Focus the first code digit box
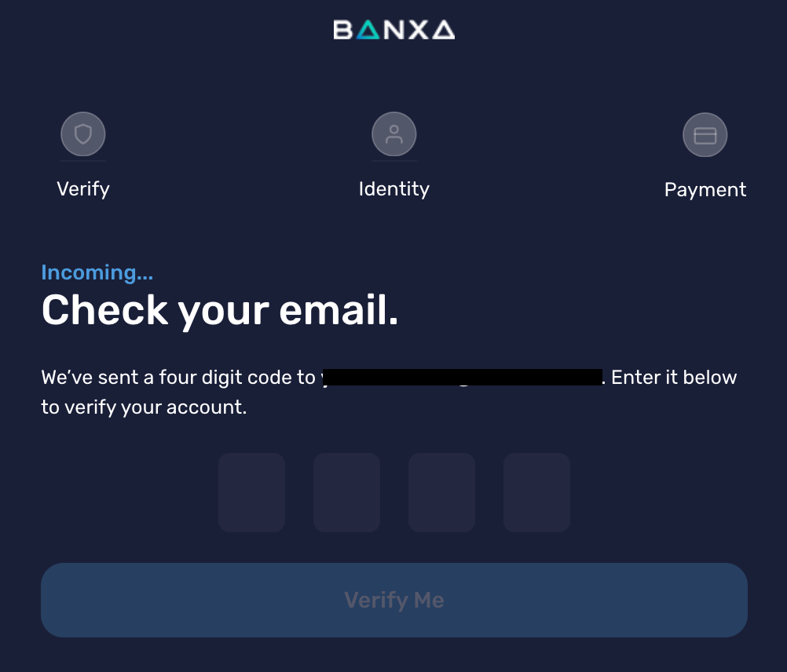Image resolution: width=787 pixels, height=672 pixels. click(x=251, y=492)
